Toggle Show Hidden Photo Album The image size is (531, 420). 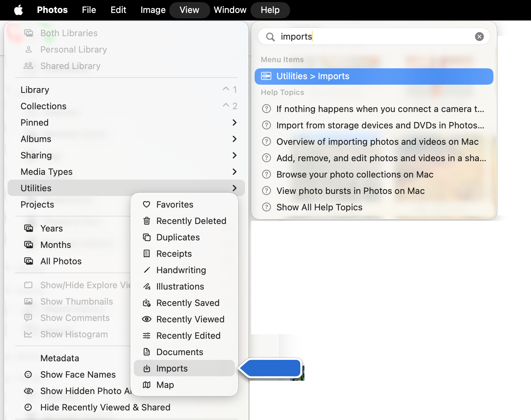(x=69, y=391)
